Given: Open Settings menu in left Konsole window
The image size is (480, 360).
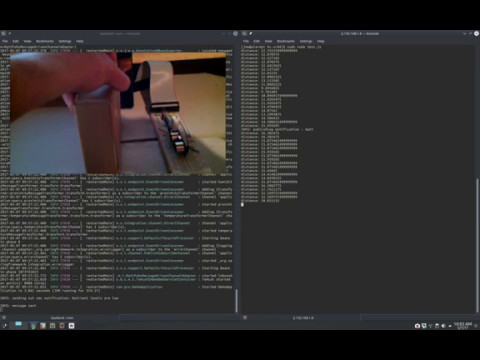Looking at the screenshot, I should point(65,41).
